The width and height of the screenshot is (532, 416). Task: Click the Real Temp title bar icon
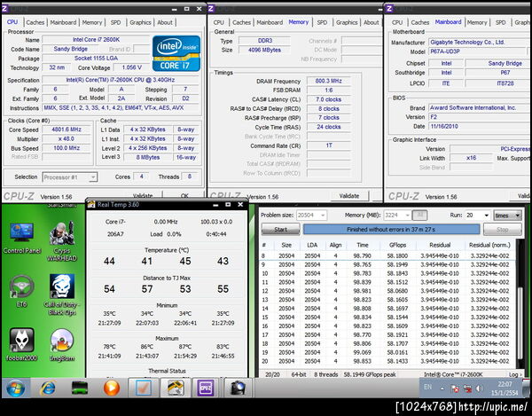[91, 205]
